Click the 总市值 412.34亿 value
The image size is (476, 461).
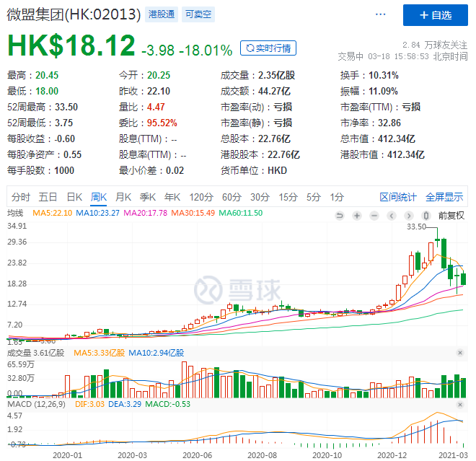[396, 139]
